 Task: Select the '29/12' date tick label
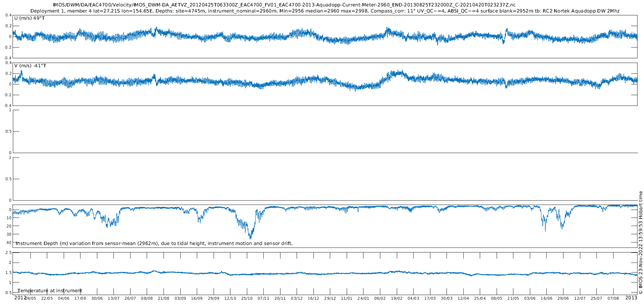(330, 298)
